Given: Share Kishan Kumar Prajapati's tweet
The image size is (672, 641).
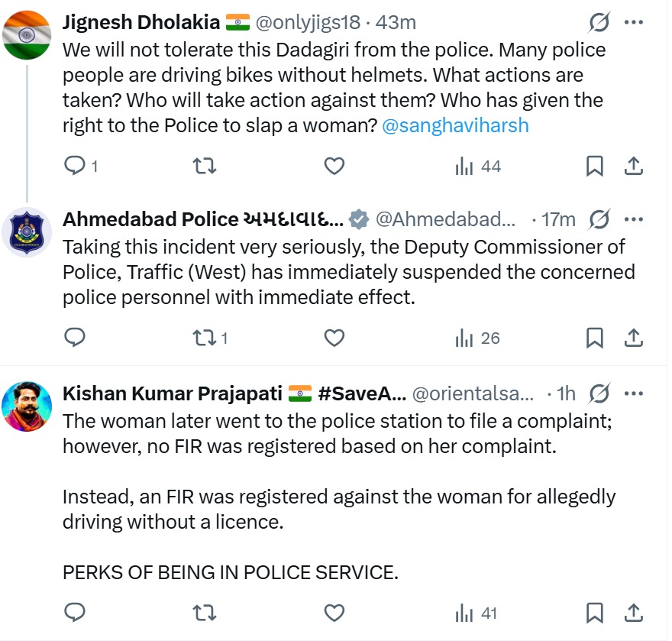Looking at the screenshot, I should tap(633, 612).
